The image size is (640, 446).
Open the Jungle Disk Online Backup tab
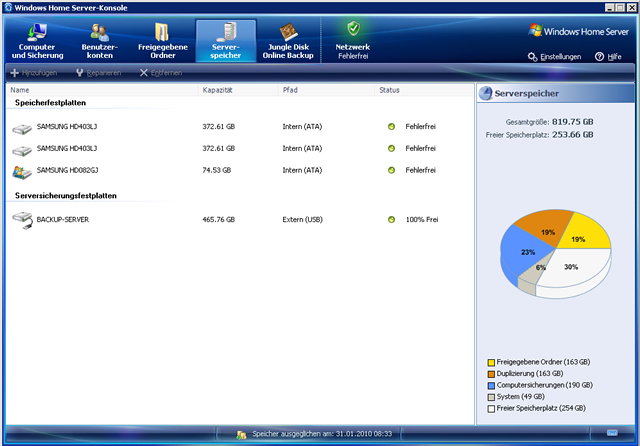tap(288, 41)
